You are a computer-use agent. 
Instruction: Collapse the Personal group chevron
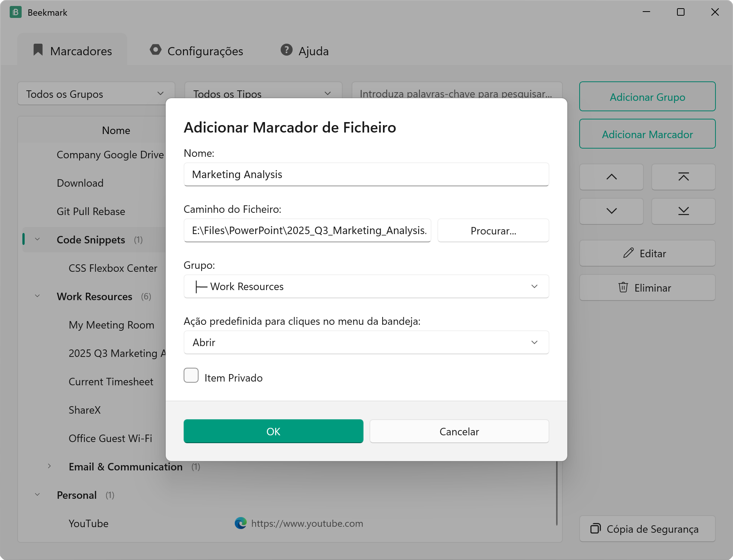37,495
